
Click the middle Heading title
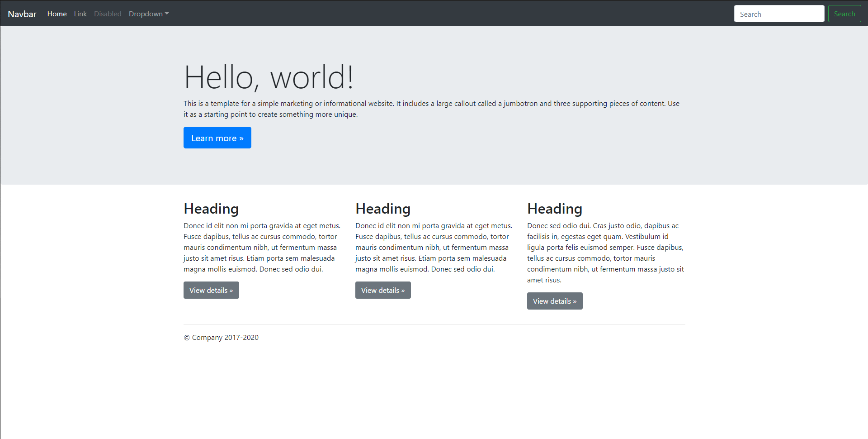click(x=382, y=209)
